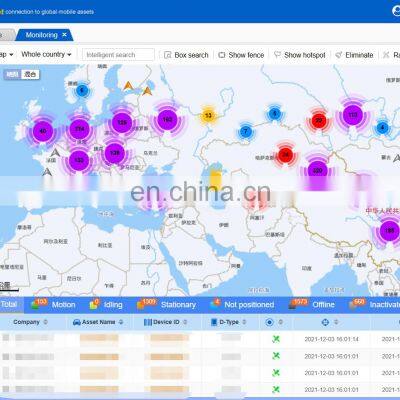The width and height of the screenshot is (400, 400).
Task: Click the device icon beside D-Type
Action: pyautogui.click(x=214, y=322)
